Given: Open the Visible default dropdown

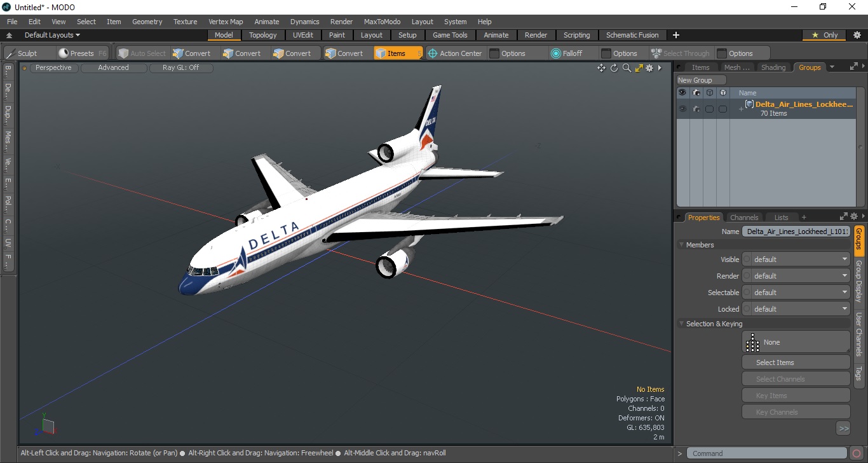Looking at the screenshot, I should click(x=796, y=259).
